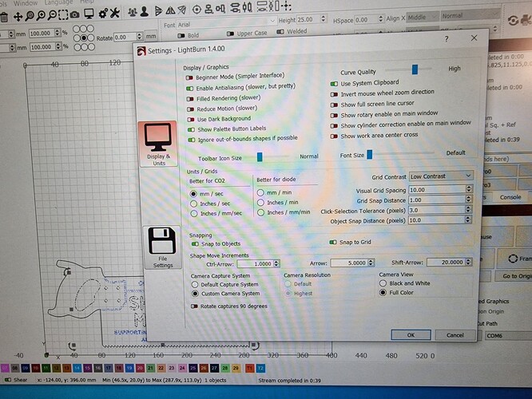Open the Help menu
This screenshot has height=399, width=532.
[86, 2]
